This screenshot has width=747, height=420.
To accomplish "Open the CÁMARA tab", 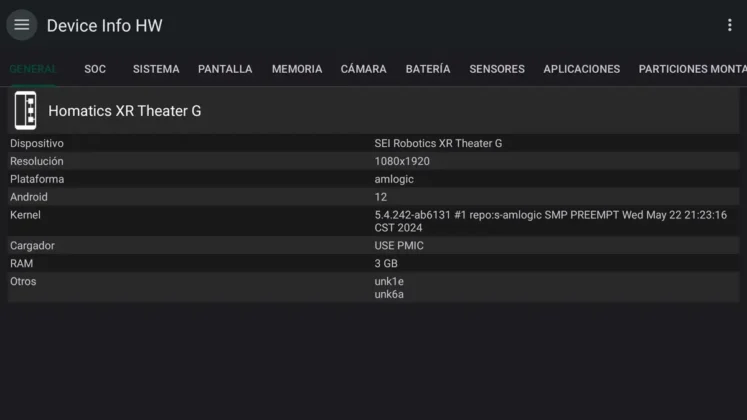I will click(363, 69).
